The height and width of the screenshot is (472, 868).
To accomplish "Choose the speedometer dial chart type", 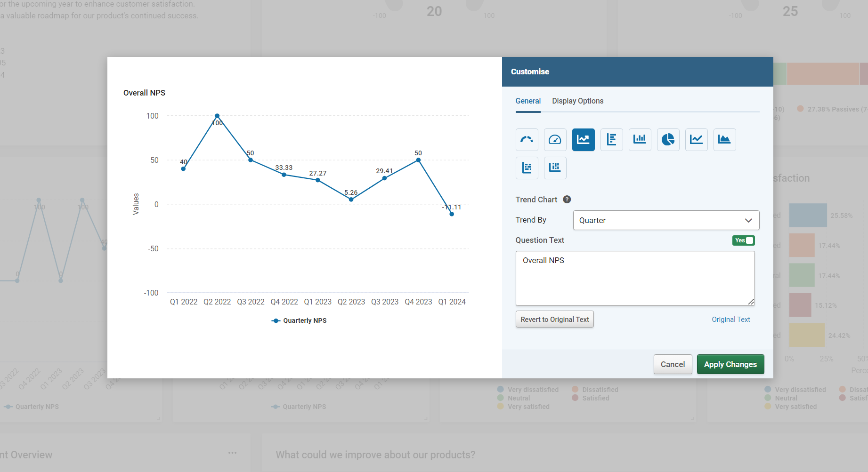I will tap(555, 140).
